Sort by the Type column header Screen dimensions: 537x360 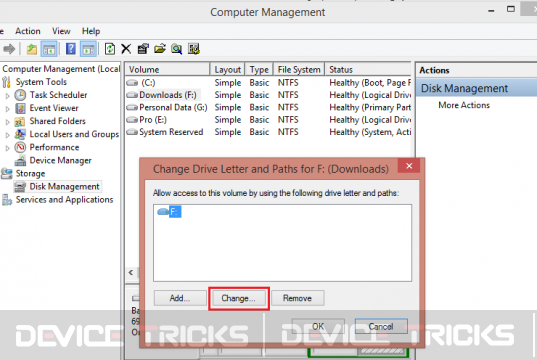[259, 70]
